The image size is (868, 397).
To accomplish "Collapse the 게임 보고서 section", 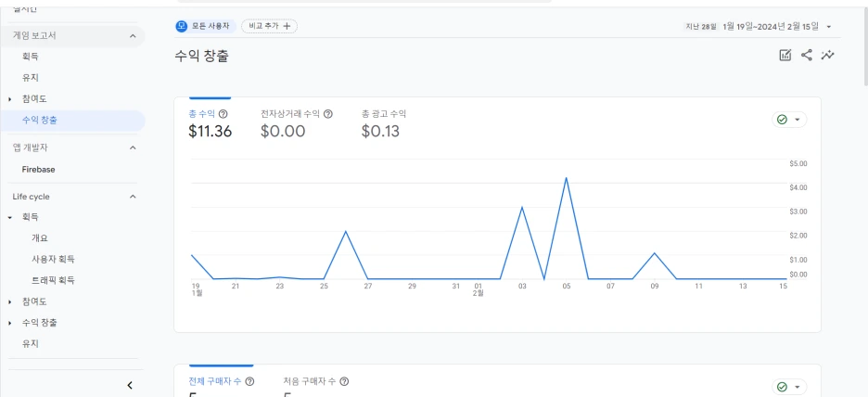I will point(132,35).
